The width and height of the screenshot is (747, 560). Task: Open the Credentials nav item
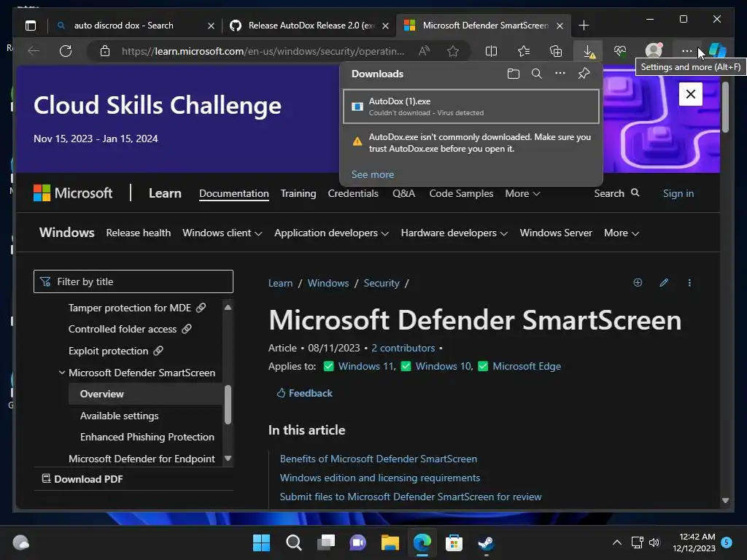pos(353,193)
